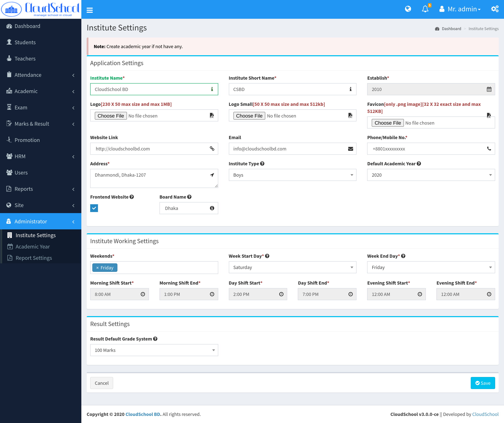Click the Week Start Day dropdown

(x=292, y=267)
